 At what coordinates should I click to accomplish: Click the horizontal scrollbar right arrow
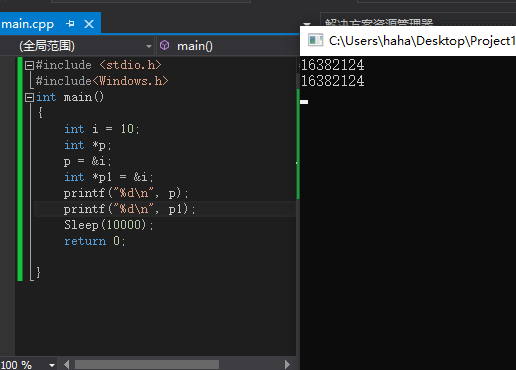click(287, 365)
